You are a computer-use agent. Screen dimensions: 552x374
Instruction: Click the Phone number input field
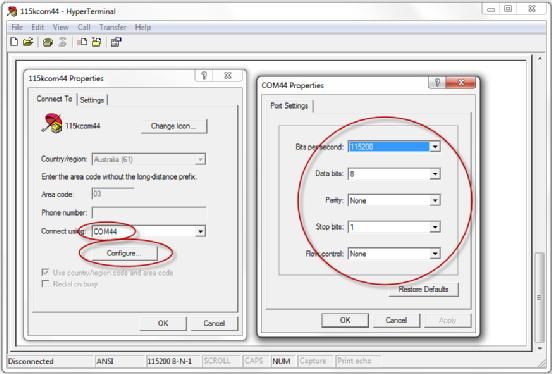149,213
